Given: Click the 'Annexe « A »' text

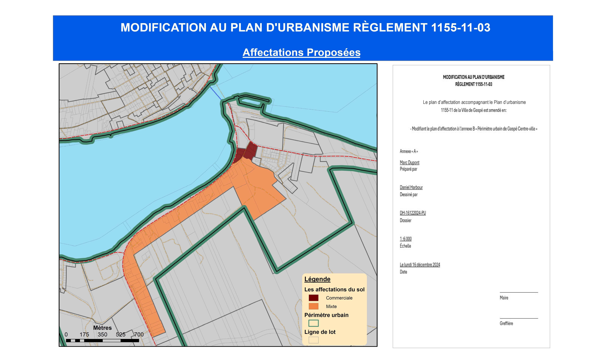Looking at the screenshot, I should point(409,151).
